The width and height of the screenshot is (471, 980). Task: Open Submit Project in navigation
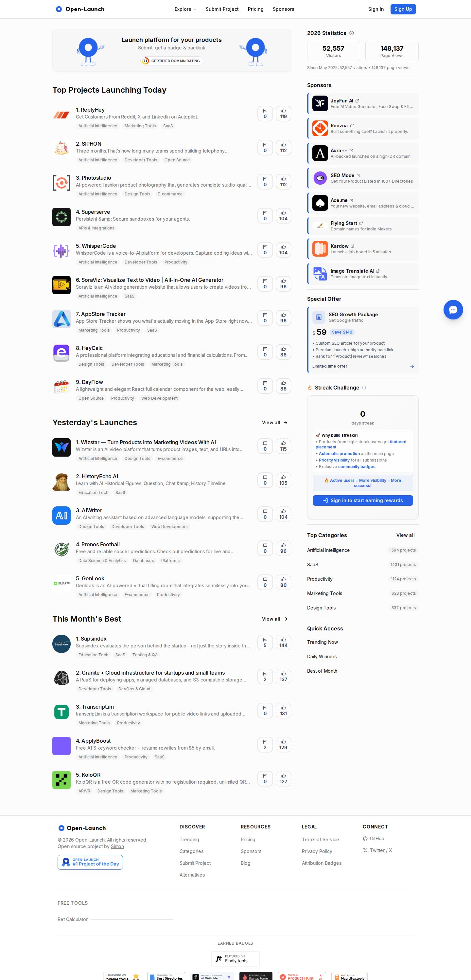(x=222, y=9)
